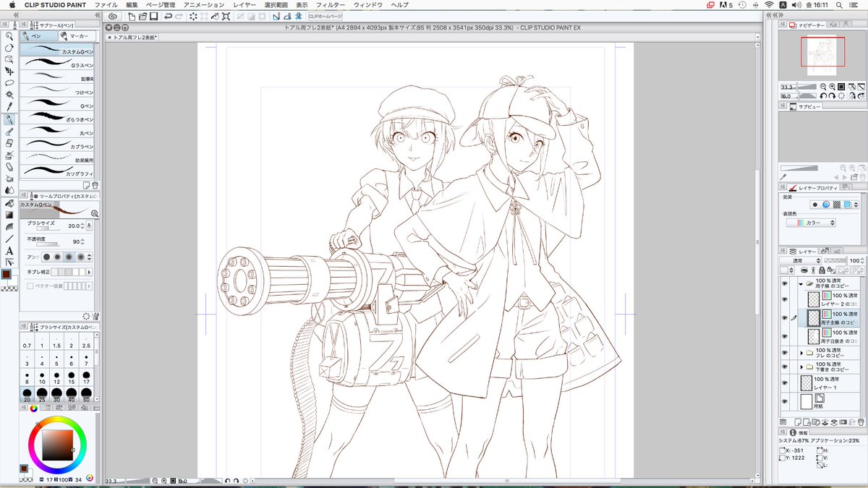Select the Brush tool below Pen
Image resolution: width=868 pixels, height=488 pixels.
(9, 132)
